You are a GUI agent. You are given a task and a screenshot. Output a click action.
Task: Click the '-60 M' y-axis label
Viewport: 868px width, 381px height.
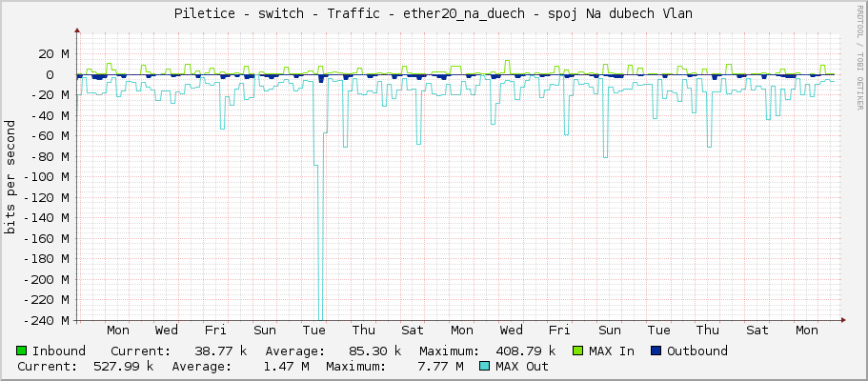point(50,135)
